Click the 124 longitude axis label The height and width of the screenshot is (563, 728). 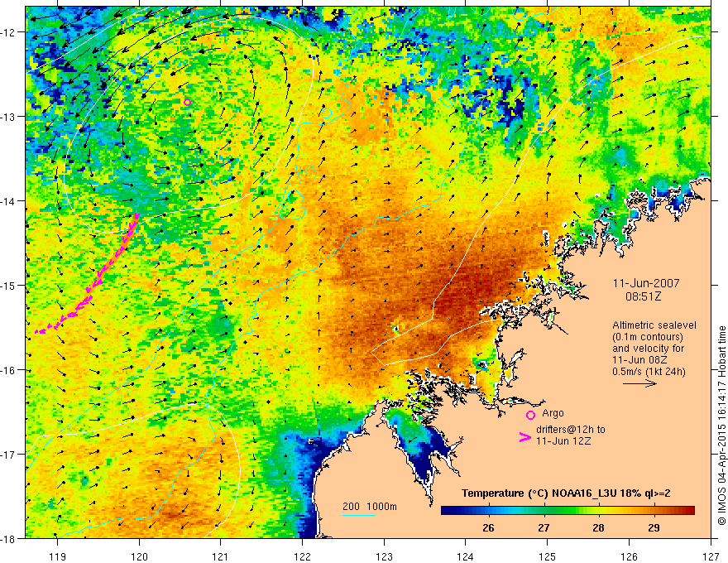click(x=466, y=556)
